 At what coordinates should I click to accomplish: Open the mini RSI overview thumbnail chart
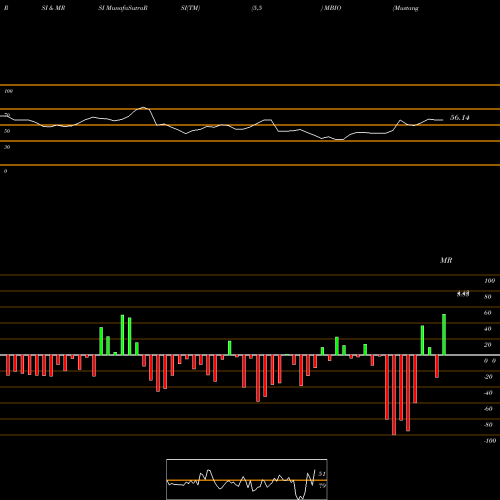click(247, 479)
